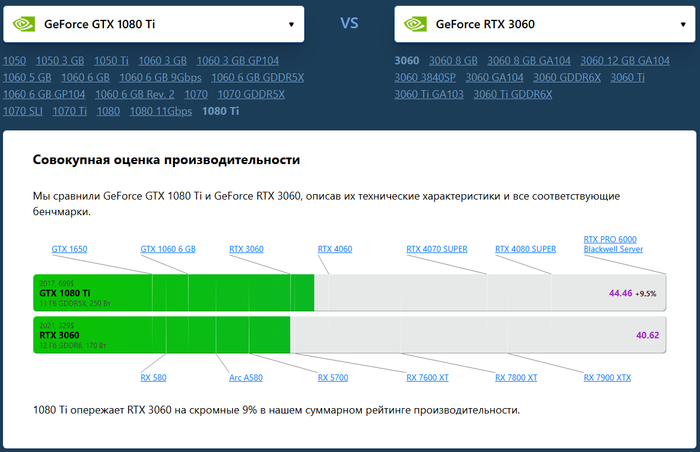Select the RTX 4070 SUPER chart label
Image resolution: width=700 pixels, height=452 pixels.
tap(437, 249)
